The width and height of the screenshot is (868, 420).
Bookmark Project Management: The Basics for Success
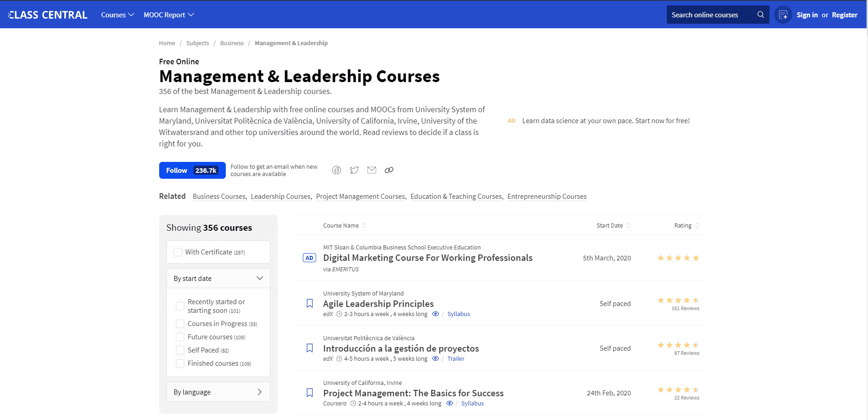pos(310,393)
